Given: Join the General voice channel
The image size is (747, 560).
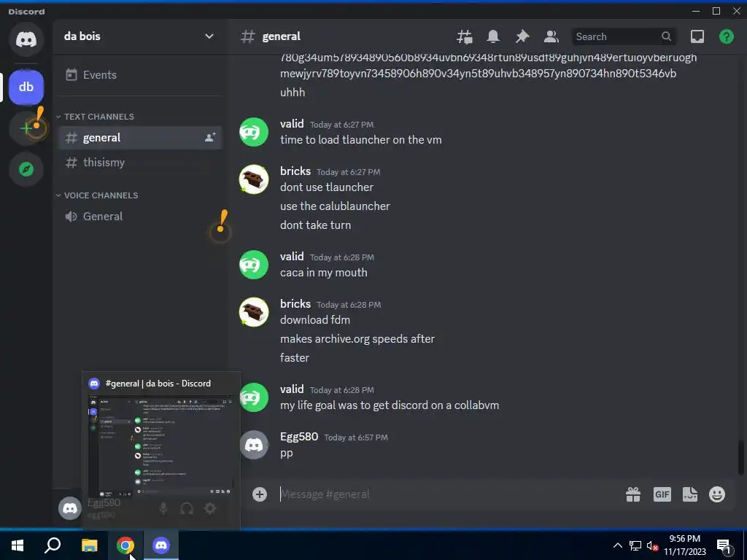Looking at the screenshot, I should tap(139, 216).
